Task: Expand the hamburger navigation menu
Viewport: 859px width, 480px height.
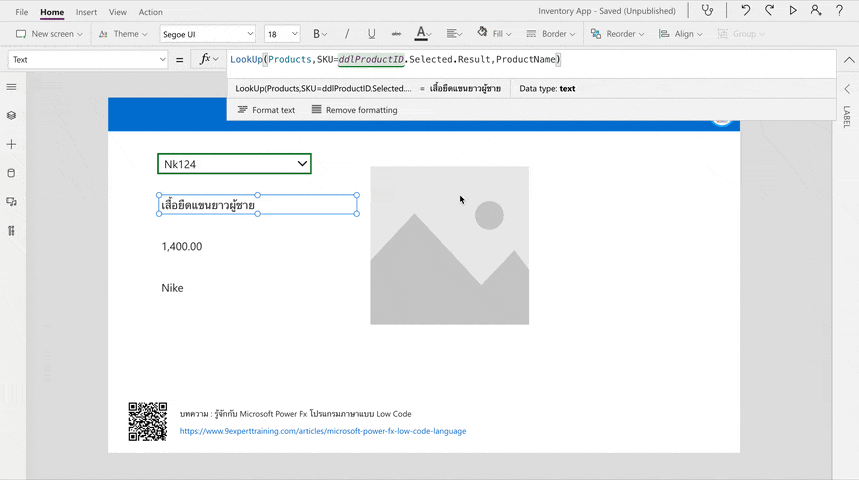Action: 12,87
